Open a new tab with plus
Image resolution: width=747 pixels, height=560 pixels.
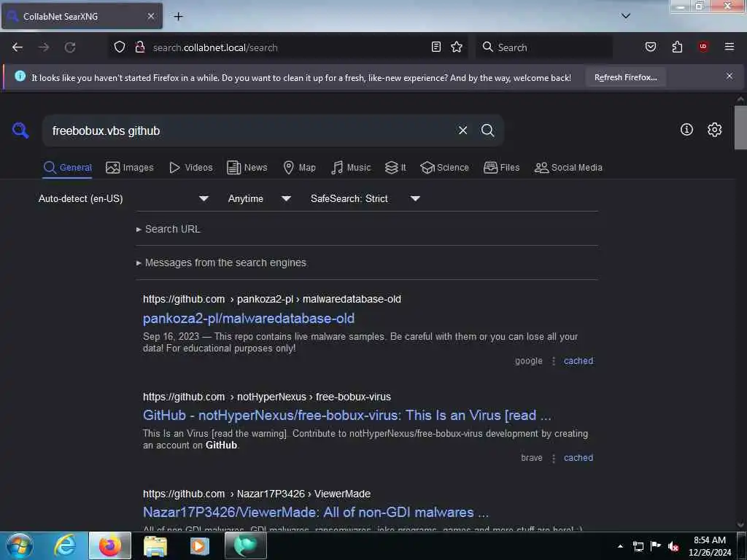178,17
